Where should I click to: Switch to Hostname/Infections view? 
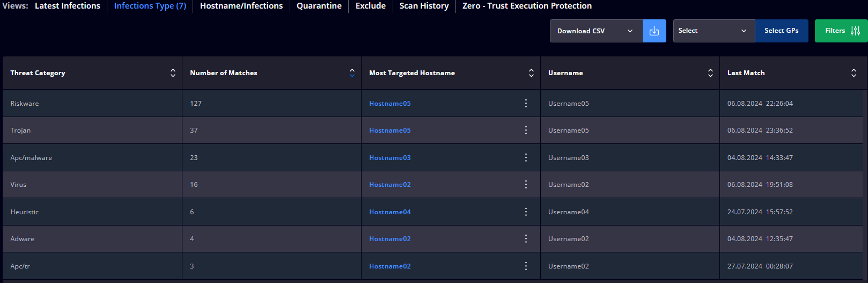point(241,6)
